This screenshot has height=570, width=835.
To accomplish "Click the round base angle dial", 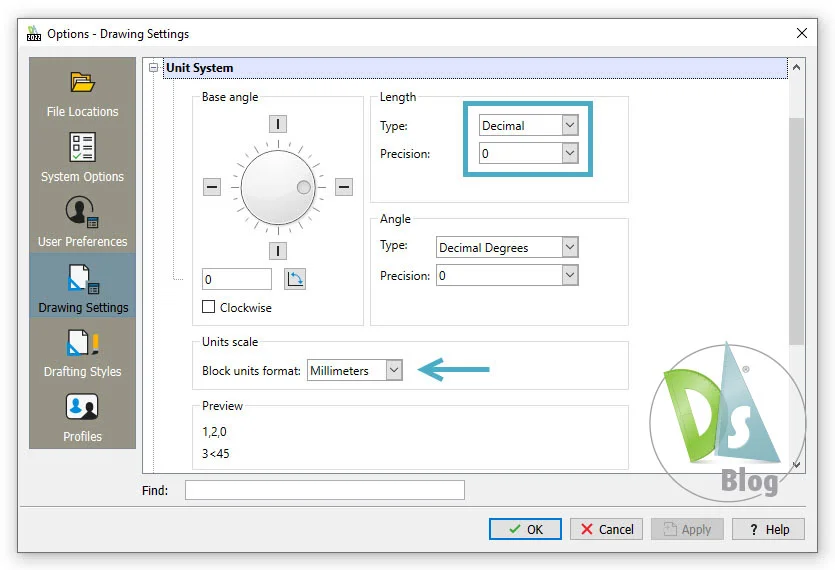I will point(278,187).
